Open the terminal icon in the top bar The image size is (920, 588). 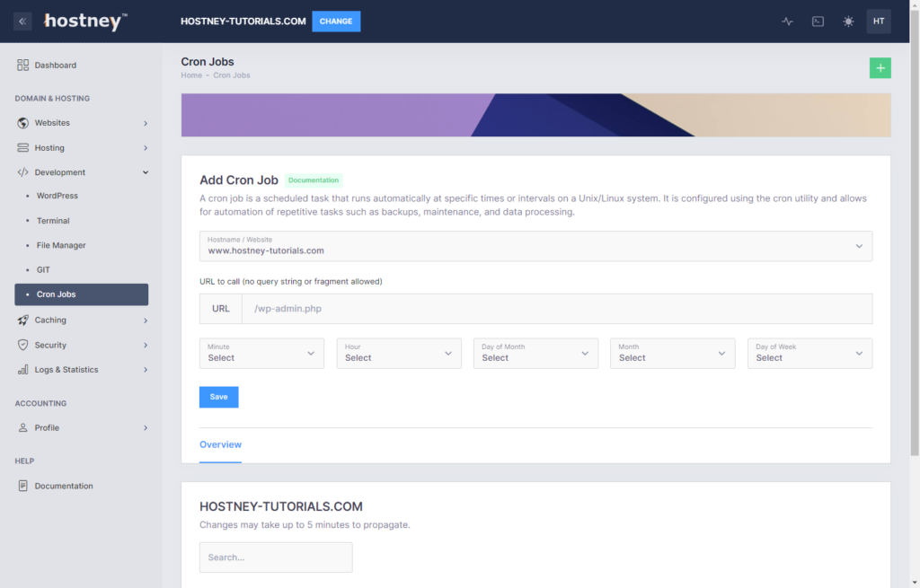click(818, 21)
